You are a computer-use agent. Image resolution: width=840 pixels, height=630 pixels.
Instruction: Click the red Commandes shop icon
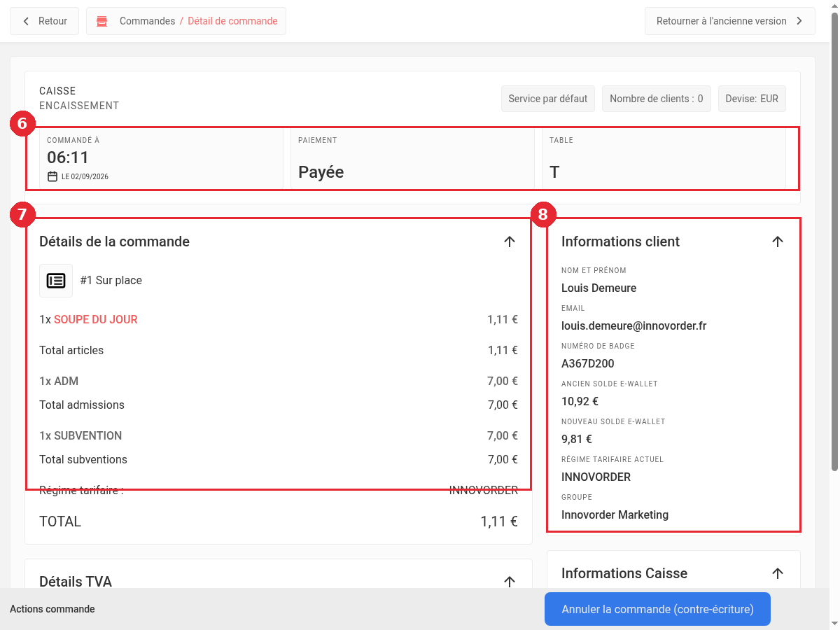click(x=102, y=21)
